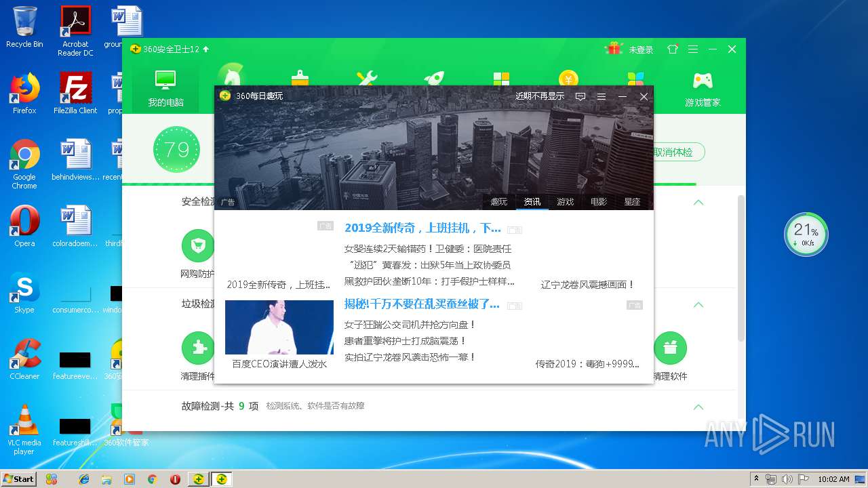
Task: Click the green horse Trojan scan icon
Action: point(232,75)
